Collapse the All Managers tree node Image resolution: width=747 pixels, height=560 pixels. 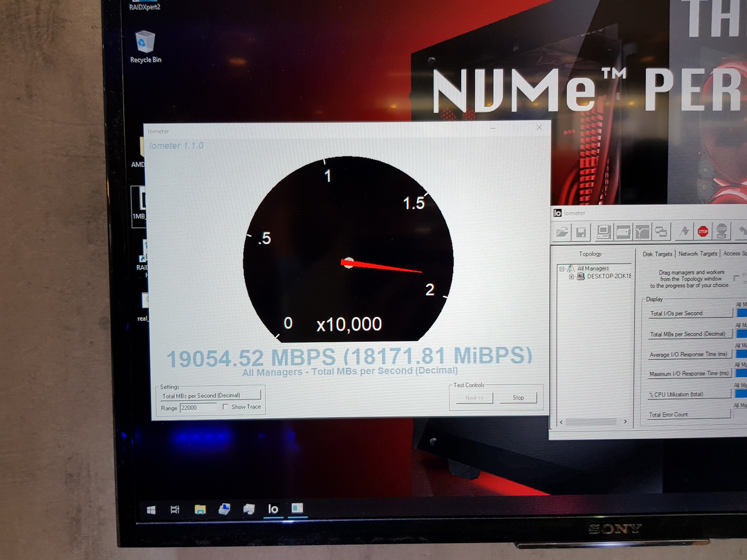tap(562, 269)
